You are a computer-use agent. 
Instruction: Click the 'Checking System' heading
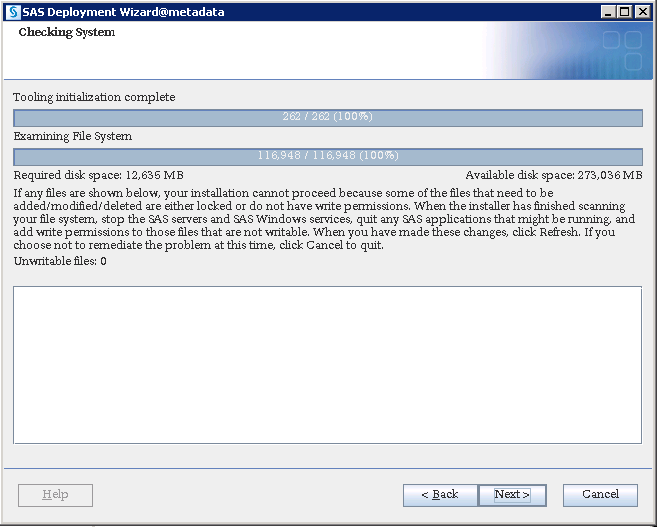pos(67,32)
